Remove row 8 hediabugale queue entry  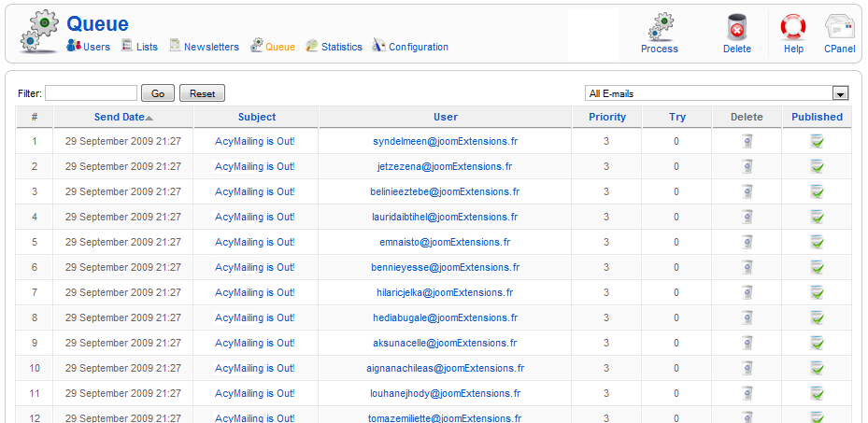[x=747, y=317]
